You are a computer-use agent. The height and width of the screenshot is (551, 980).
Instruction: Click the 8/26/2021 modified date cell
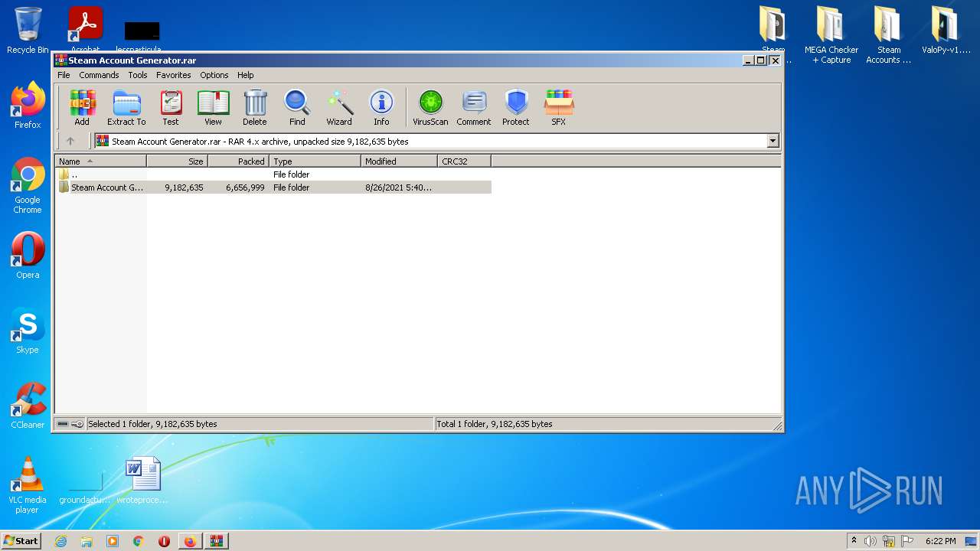(398, 187)
